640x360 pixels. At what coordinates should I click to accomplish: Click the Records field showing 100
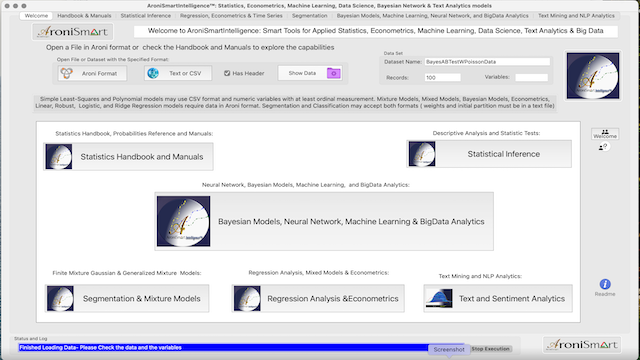(x=442, y=77)
